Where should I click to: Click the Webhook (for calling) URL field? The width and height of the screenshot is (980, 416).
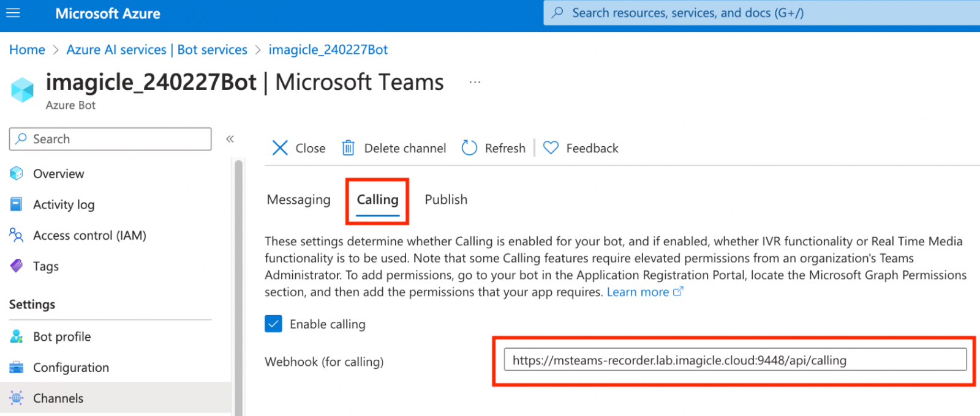[x=735, y=360]
